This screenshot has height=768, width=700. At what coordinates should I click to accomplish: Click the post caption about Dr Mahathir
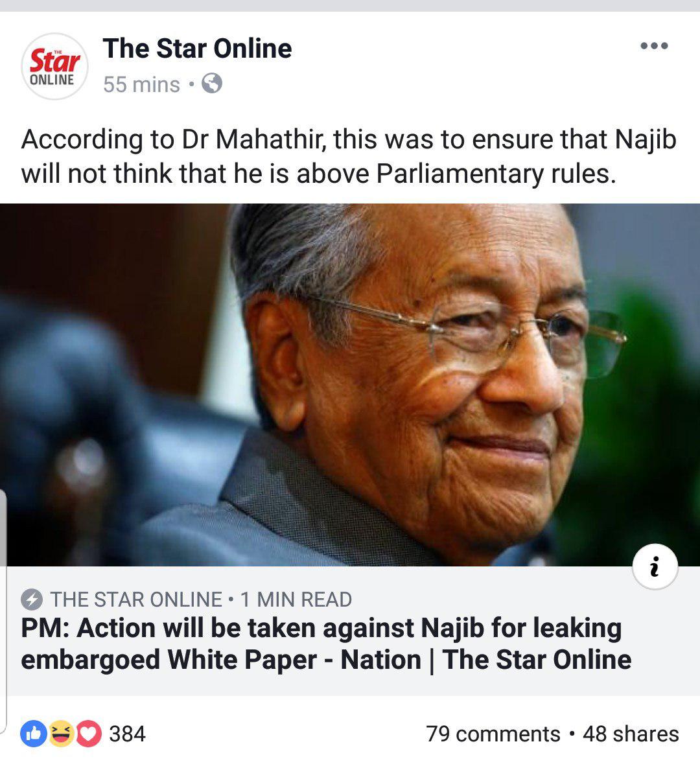point(349,156)
